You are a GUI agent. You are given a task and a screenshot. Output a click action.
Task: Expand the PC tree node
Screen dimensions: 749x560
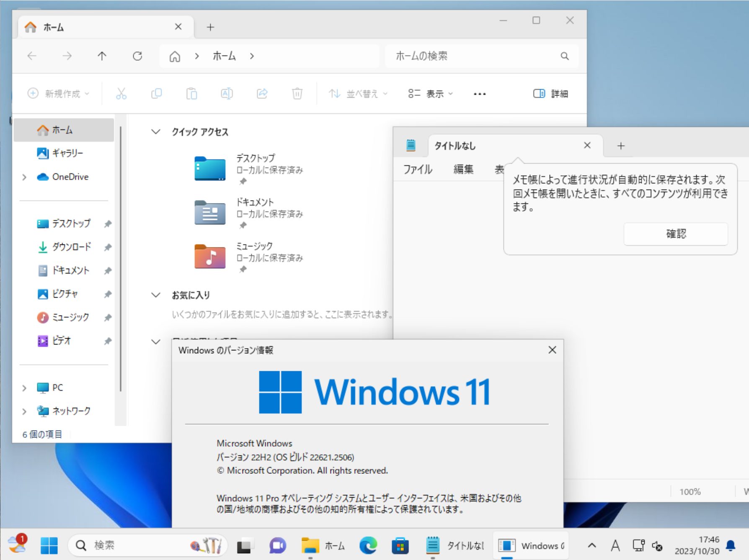(x=24, y=388)
